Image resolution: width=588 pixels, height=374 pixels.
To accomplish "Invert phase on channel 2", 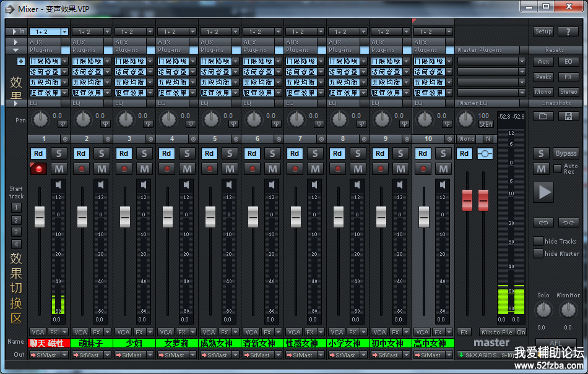I will click(x=105, y=124).
